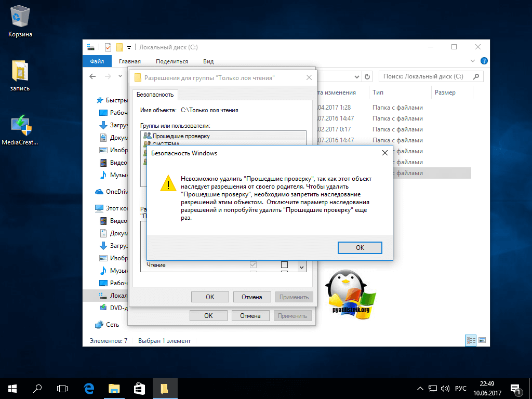Open the quick access toolbar customize dropdown
Image resolution: width=532 pixels, height=399 pixels.
pyautogui.click(x=129, y=47)
